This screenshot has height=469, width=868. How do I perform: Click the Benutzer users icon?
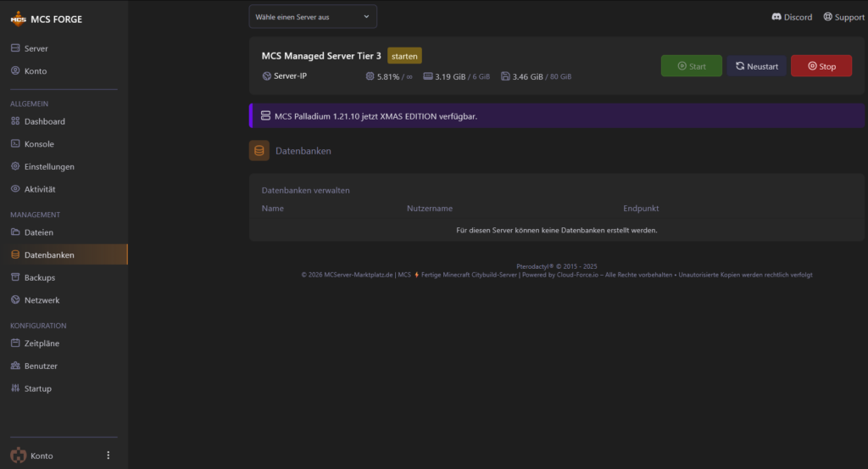tap(15, 366)
